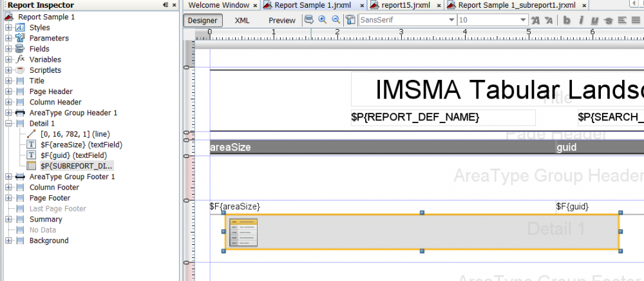This screenshot has height=281, width=644.
Task: Click the zoom in magnifier icon
Action: tap(323, 20)
